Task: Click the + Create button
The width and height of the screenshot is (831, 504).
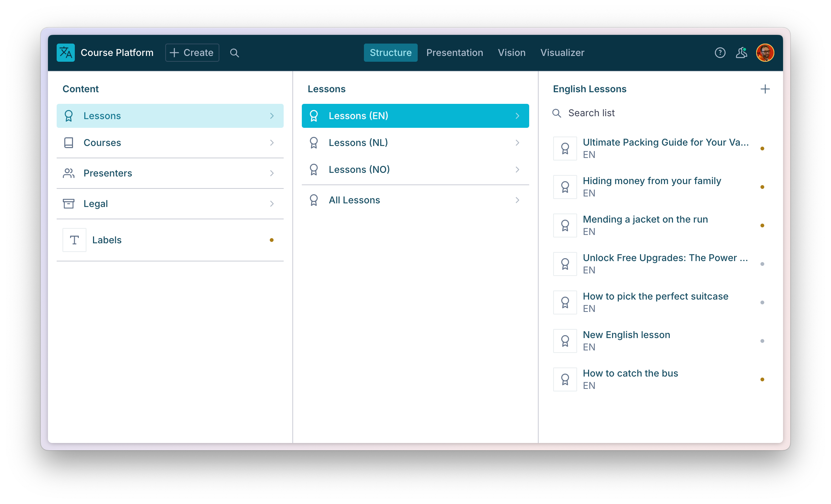Action: pyautogui.click(x=192, y=52)
